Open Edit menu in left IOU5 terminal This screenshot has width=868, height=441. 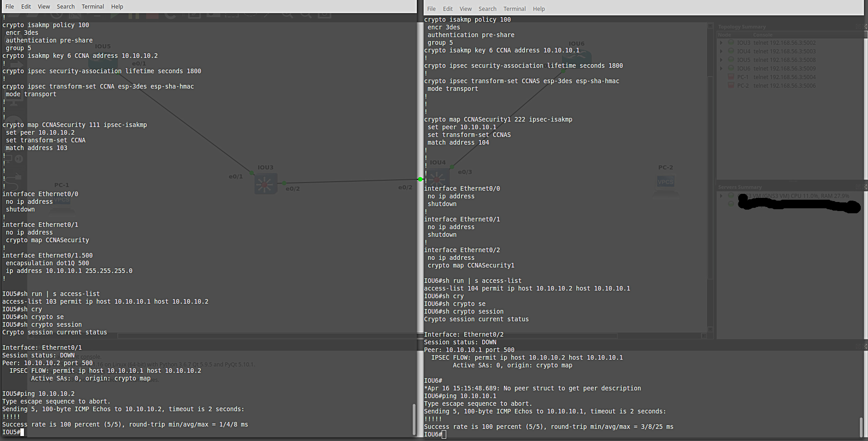(26, 6)
